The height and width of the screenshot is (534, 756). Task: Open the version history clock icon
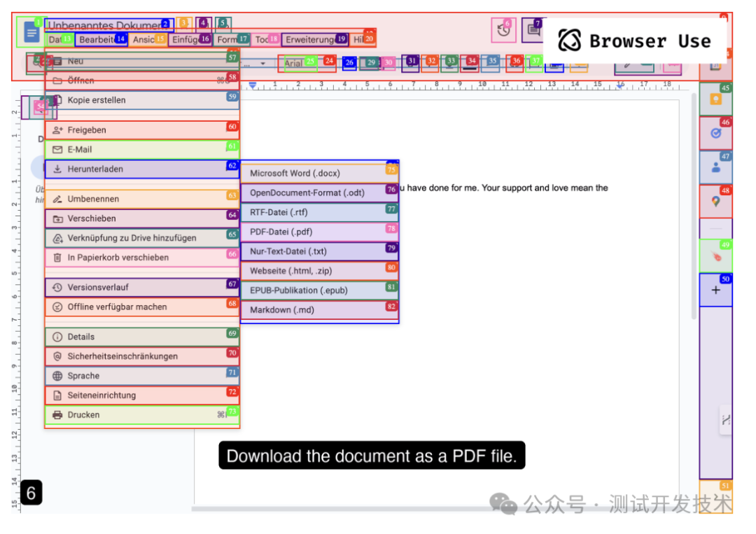click(503, 30)
